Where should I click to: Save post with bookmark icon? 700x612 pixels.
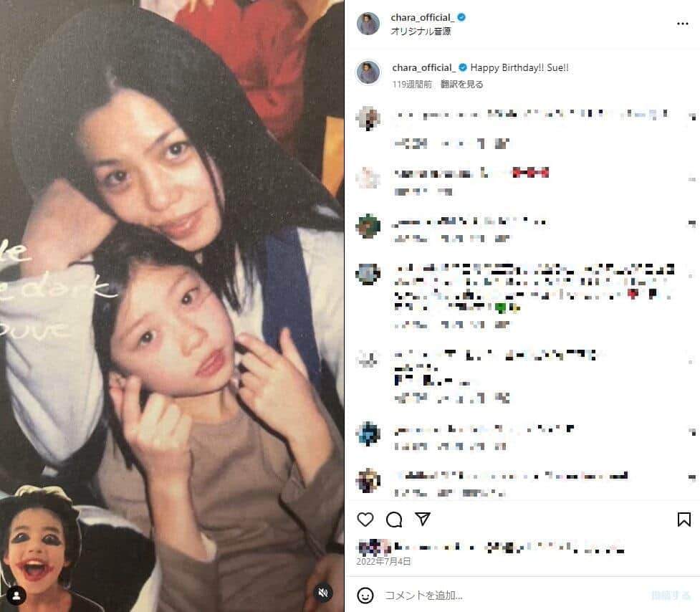[x=684, y=519]
